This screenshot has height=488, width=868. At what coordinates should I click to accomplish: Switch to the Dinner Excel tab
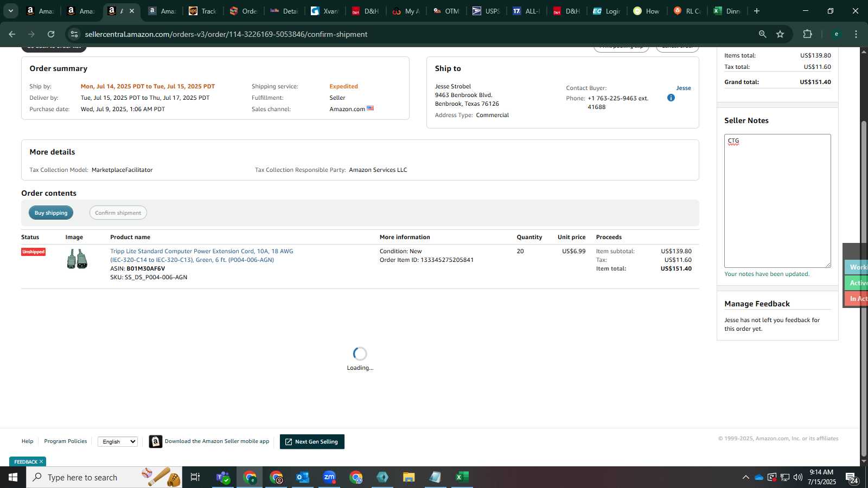[727, 11]
